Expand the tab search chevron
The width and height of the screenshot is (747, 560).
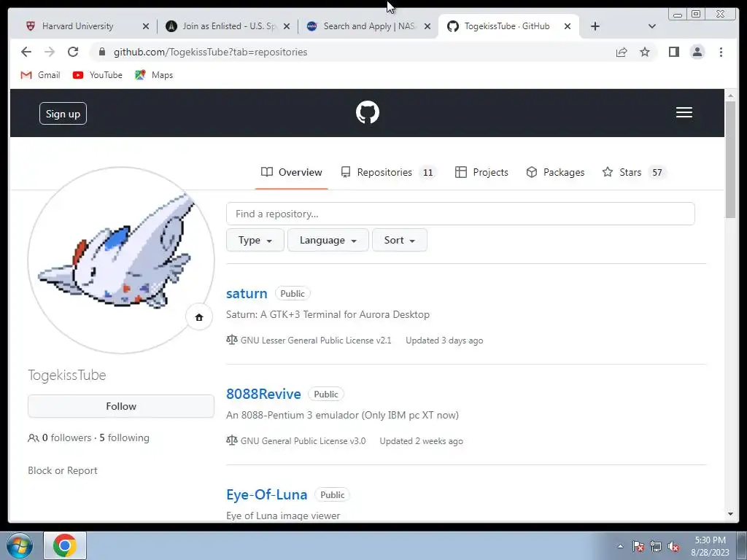(x=652, y=26)
